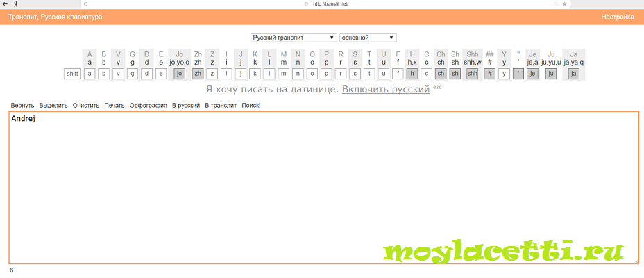Image resolution: width=644 pixels, height=278 pixels.
Task: Click 'Поиск!' search option
Action: [x=251, y=106]
